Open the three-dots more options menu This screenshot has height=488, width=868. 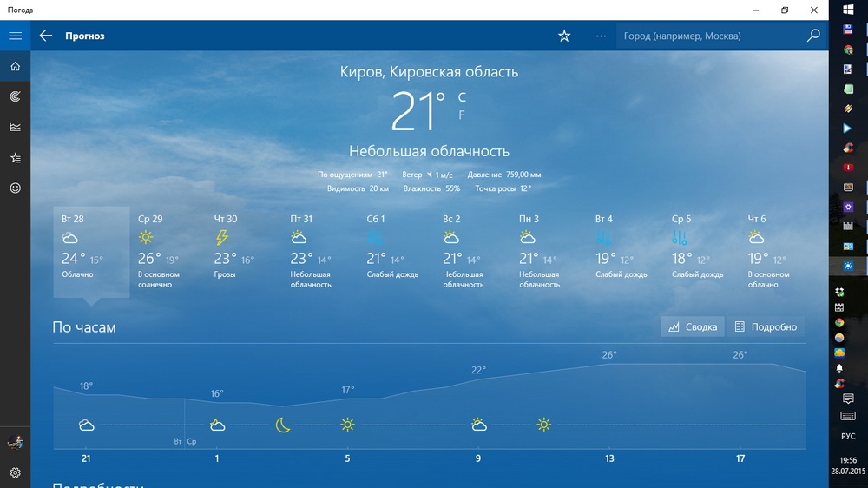(x=602, y=36)
